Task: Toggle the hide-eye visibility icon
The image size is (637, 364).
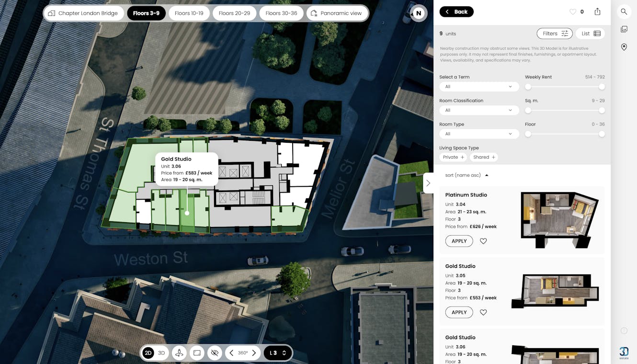Action: click(215, 353)
